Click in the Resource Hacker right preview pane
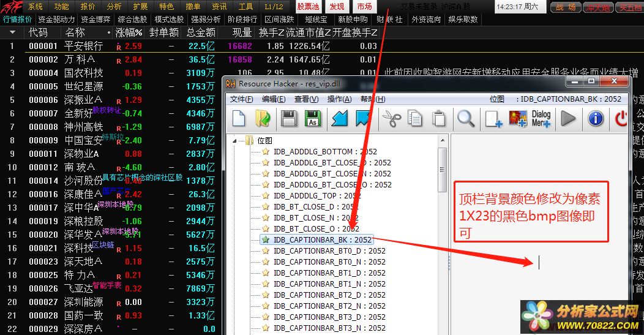This screenshot has height=335, width=644. pyautogui.click(x=539, y=235)
